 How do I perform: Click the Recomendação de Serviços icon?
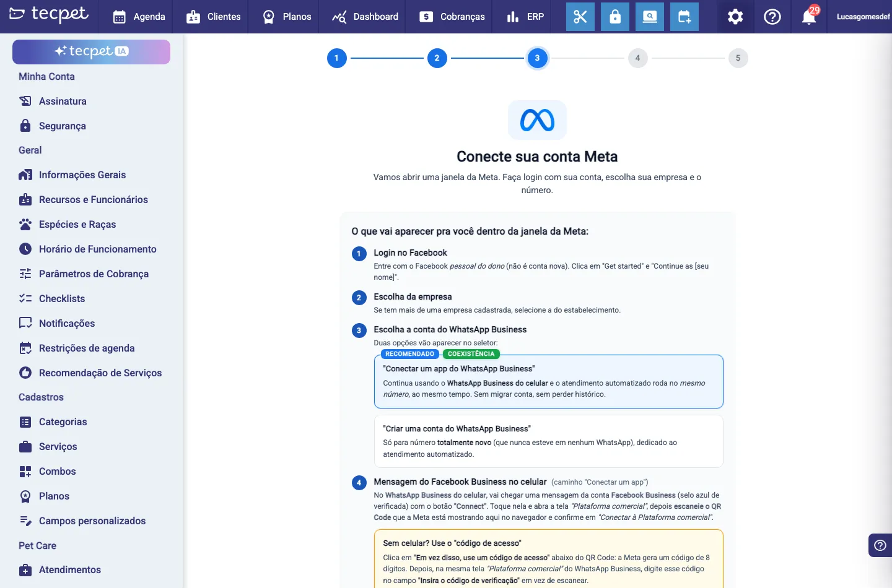[x=25, y=373]
